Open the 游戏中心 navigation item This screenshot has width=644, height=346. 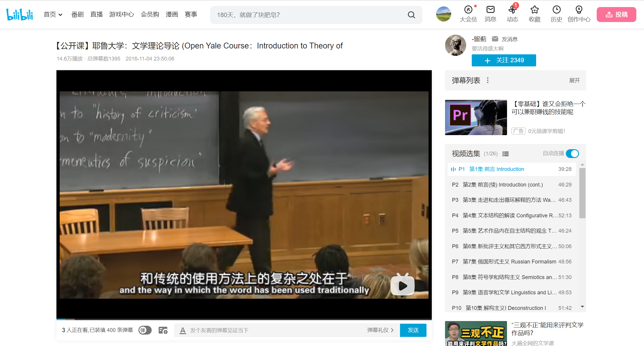[x=121, y=15]
